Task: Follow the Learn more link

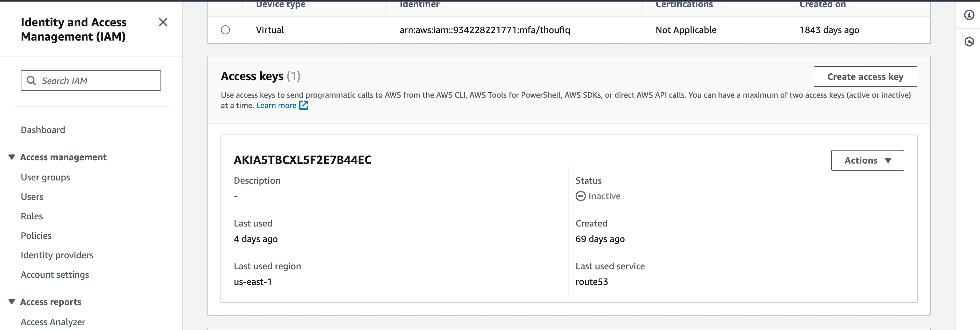Action: coord(276,105)
